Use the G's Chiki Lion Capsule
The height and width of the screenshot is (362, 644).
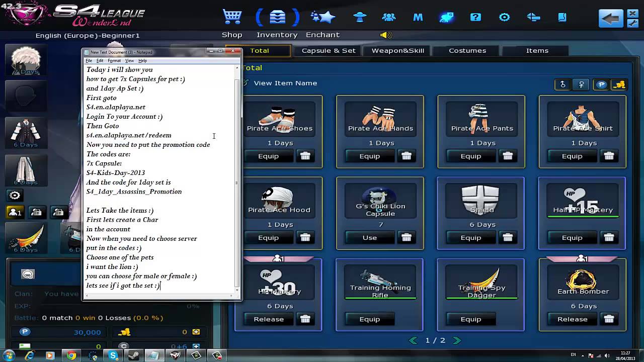click(x=370, y=237)
